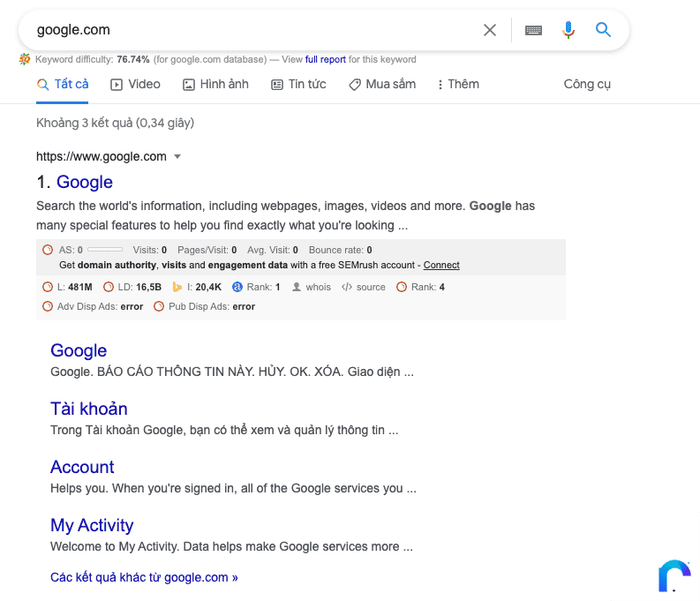Click the SEMrush SEOquake logo icon
This screenshot has width=700, height=601.
coord(25,59)
